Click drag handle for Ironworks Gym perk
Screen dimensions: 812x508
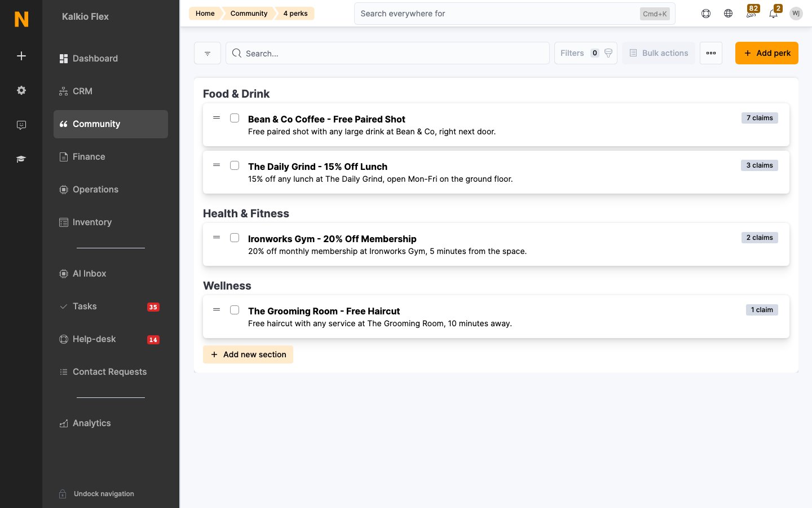pos(217,238)
